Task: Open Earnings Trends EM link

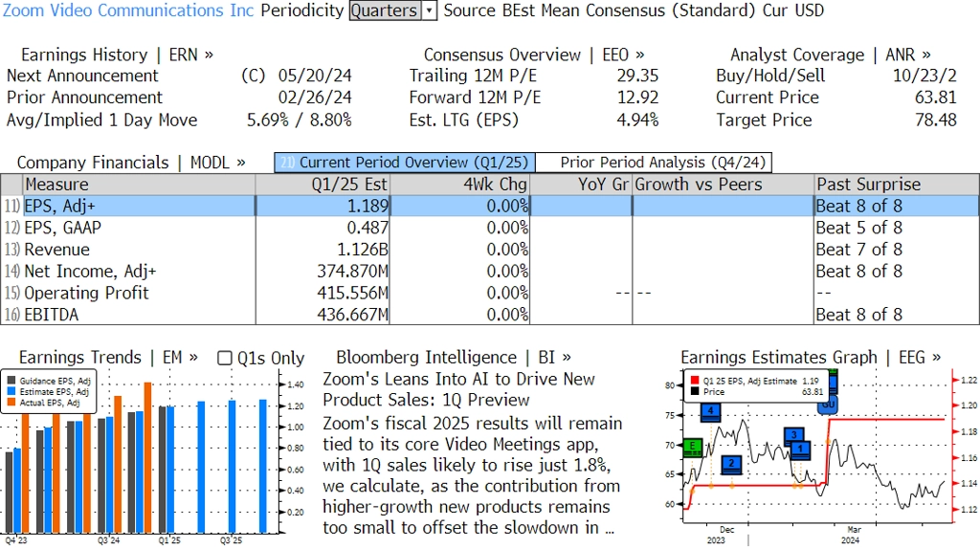Action: pyautogui.click(x=108, y=358)
